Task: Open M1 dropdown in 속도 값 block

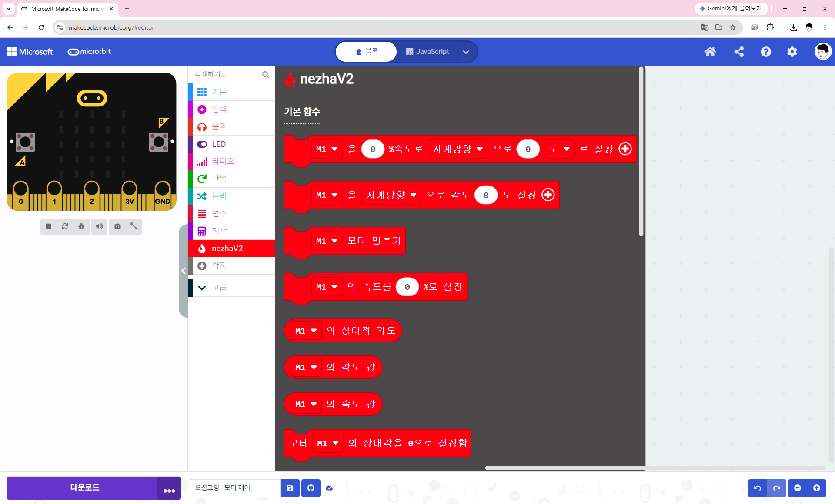Action: pos(306,404)
